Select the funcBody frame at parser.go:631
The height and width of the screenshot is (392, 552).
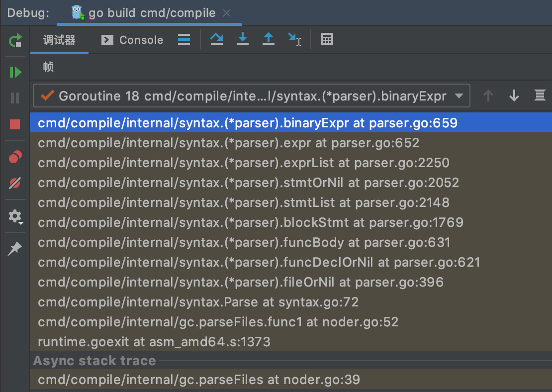coord(244,242)
